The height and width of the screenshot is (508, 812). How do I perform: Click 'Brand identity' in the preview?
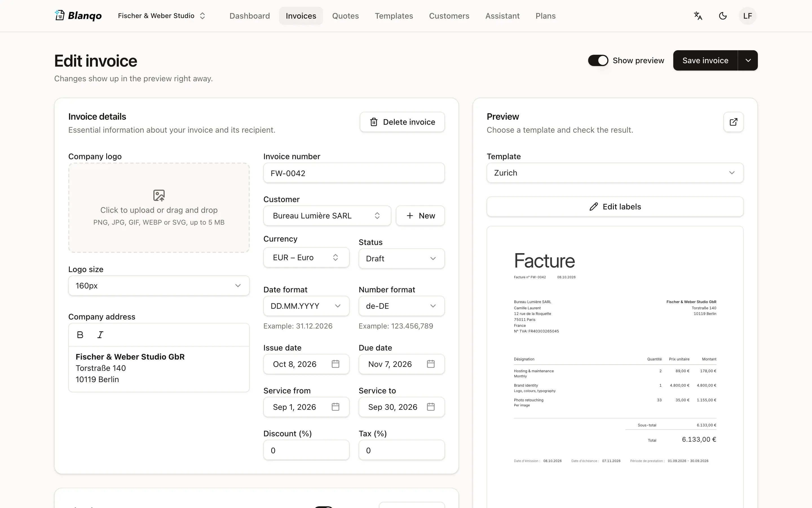526,385
